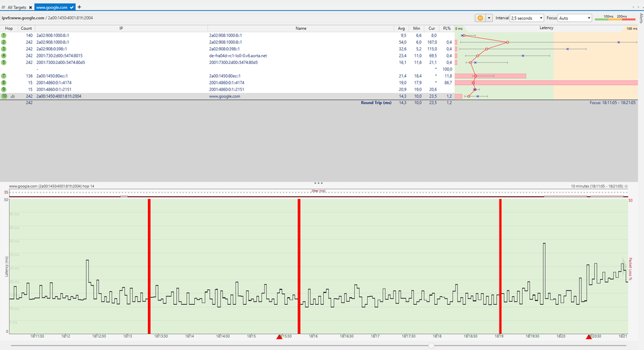The width and height of the screenshot is (644, 350).
Task: Click the latency color legend 100ms 200ms
Action: [x=616, y=18]
